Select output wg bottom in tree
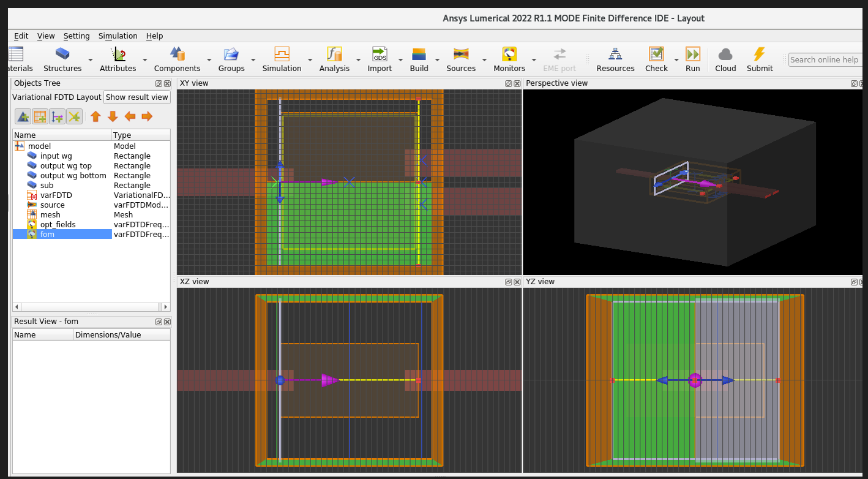Viewport: 868px width, 479px height. pyautogui.click(x=73, y=175)
